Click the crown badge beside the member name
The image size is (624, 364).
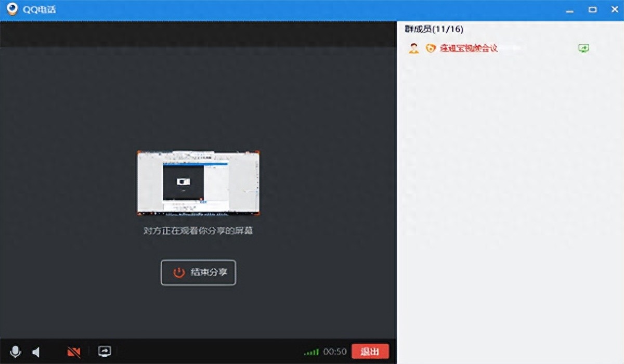430,48
